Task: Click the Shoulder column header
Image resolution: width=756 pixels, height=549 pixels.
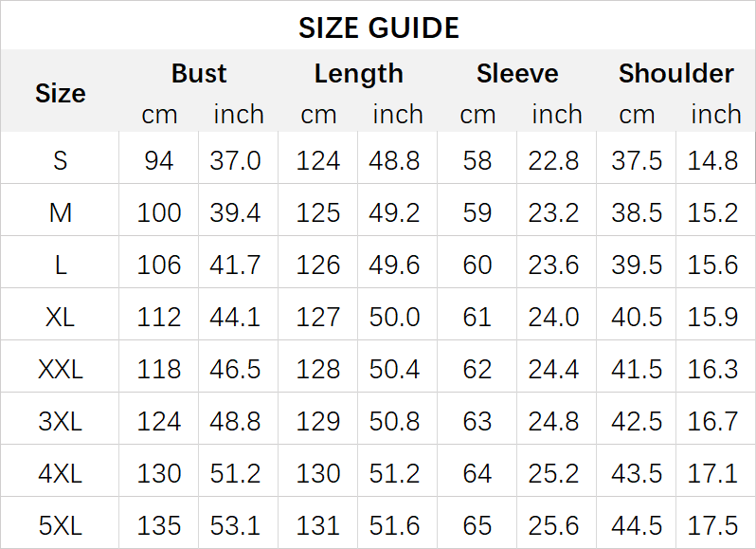Action: (675, 74)
